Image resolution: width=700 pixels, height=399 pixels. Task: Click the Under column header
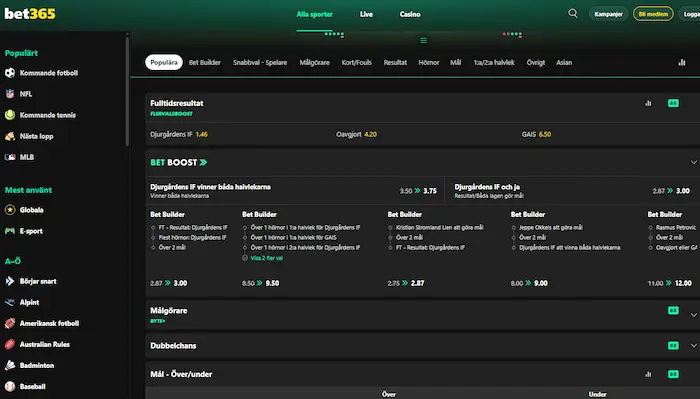click(597, 394)
